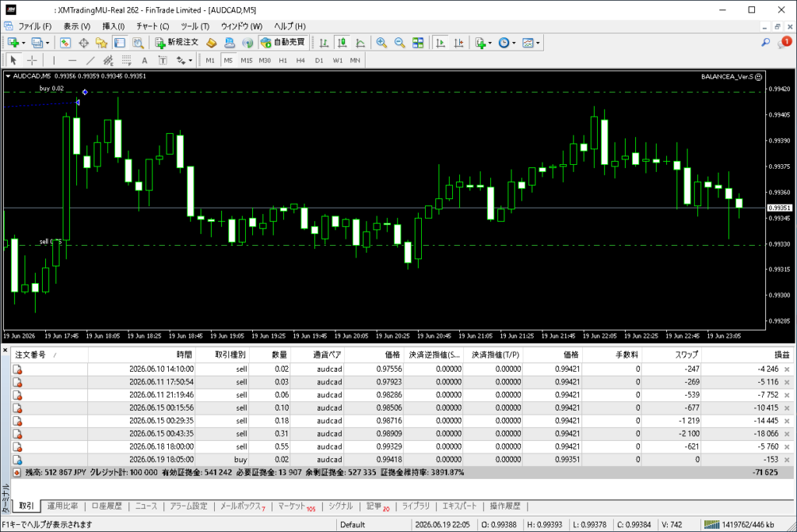This screenshot has width=797, height=532.
Task: Open the 表示 (V) menu
Action: pos(77,26)
